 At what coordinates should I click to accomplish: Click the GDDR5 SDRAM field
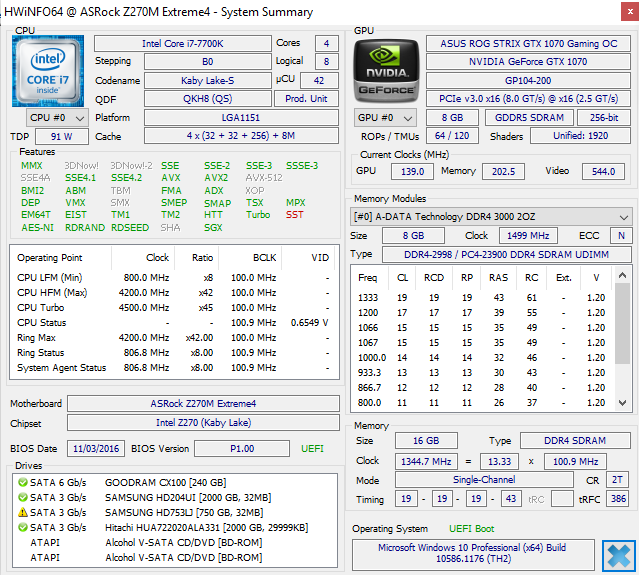[529, 118]
